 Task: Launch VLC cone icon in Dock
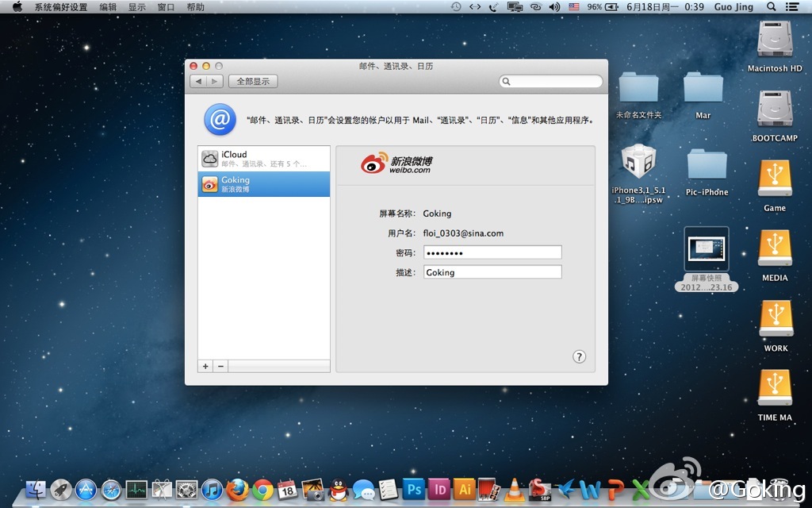(514, 489)
